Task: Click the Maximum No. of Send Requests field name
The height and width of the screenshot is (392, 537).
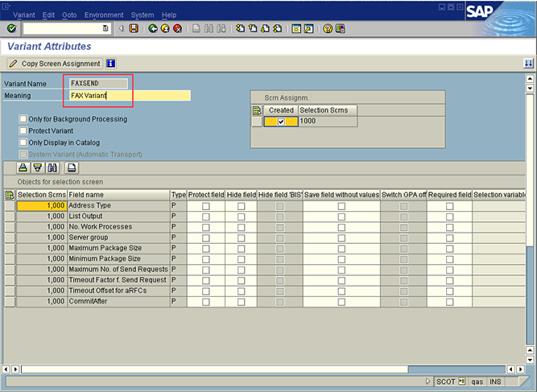Action: point(118,269)
